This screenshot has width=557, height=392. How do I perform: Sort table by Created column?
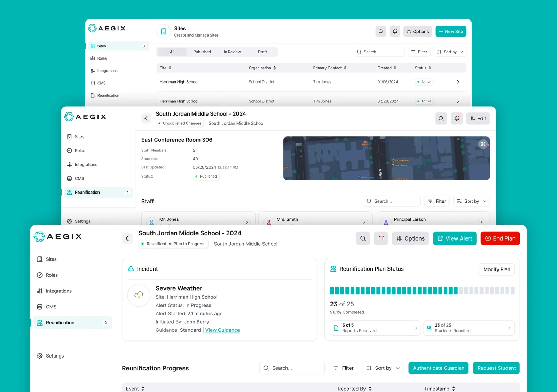(387, 68)
